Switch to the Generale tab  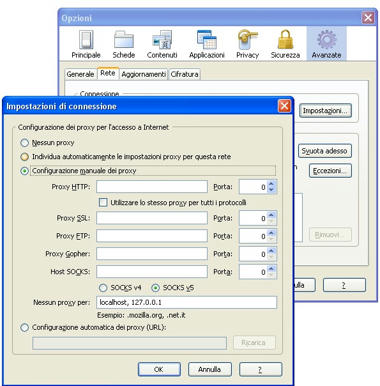(x=80, y=74)
